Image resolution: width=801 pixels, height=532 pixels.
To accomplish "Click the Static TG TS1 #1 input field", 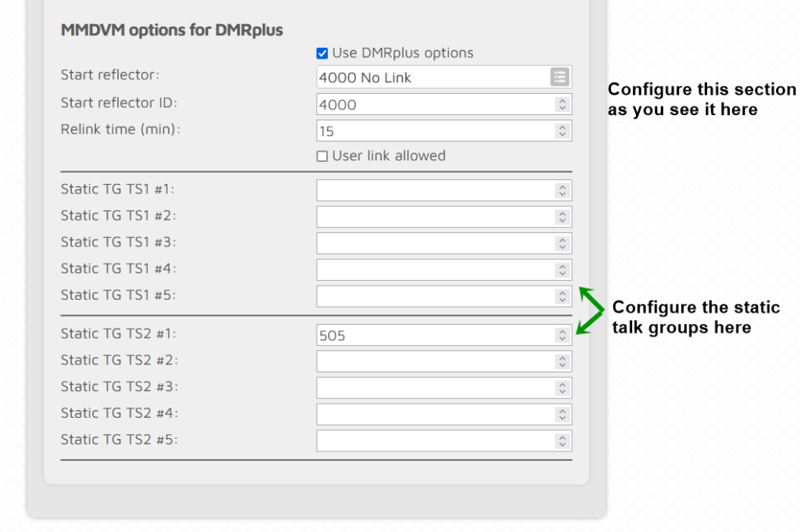I will (x=430, y=190).
